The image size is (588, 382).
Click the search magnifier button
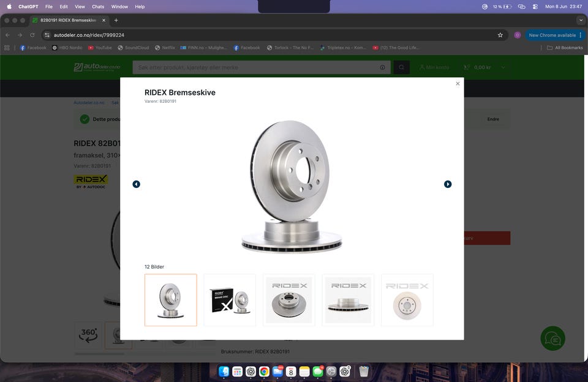click(401, 67)
